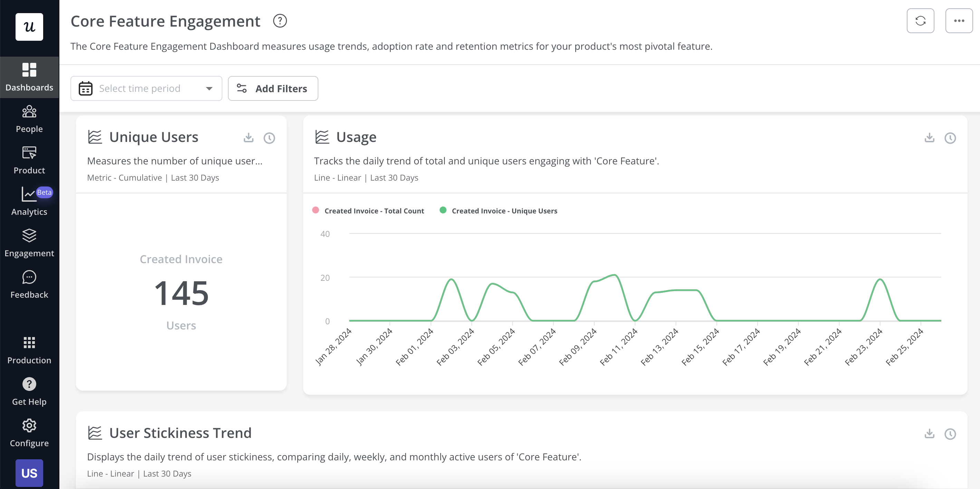980x489 pixels.
Task: Download the Unique Users chart data
Action: click(x=248, y=138)
